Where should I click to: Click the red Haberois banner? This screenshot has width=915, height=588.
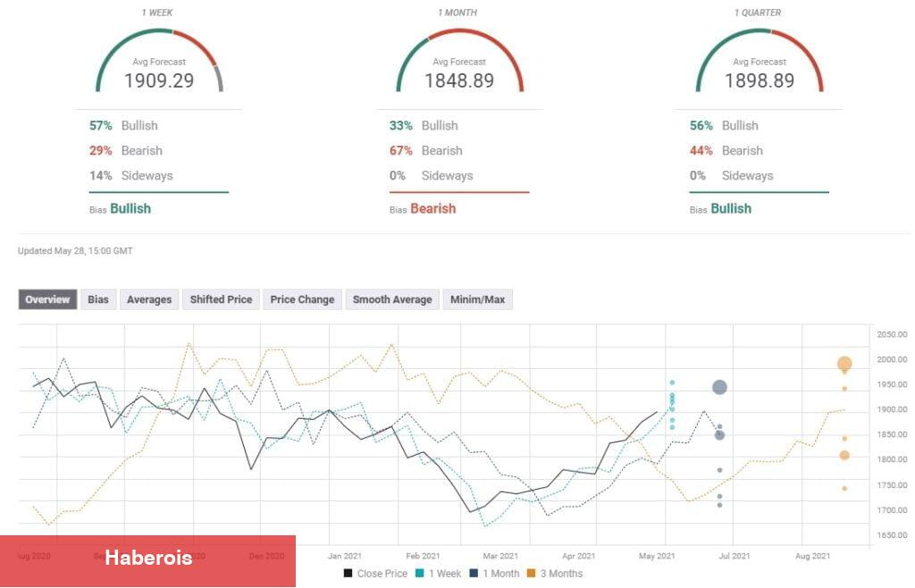pyautogui.click(x=147, y=559)
